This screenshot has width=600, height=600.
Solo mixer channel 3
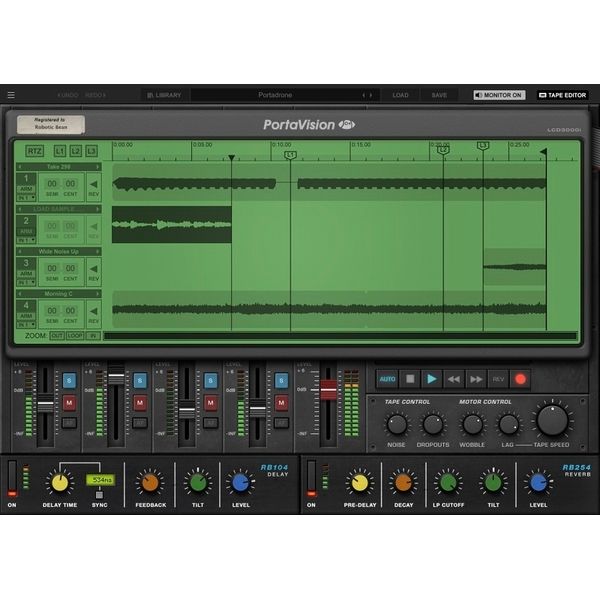[x=210, y=380]
